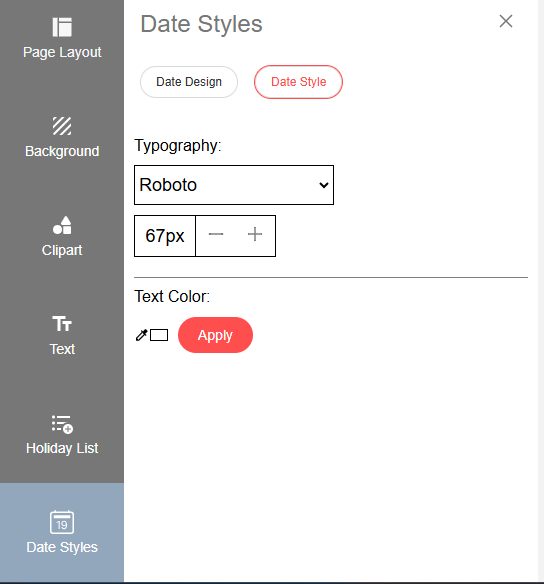Select the Text tool icon
This screenshot has width=544, height=584.
tap(62, 324)
